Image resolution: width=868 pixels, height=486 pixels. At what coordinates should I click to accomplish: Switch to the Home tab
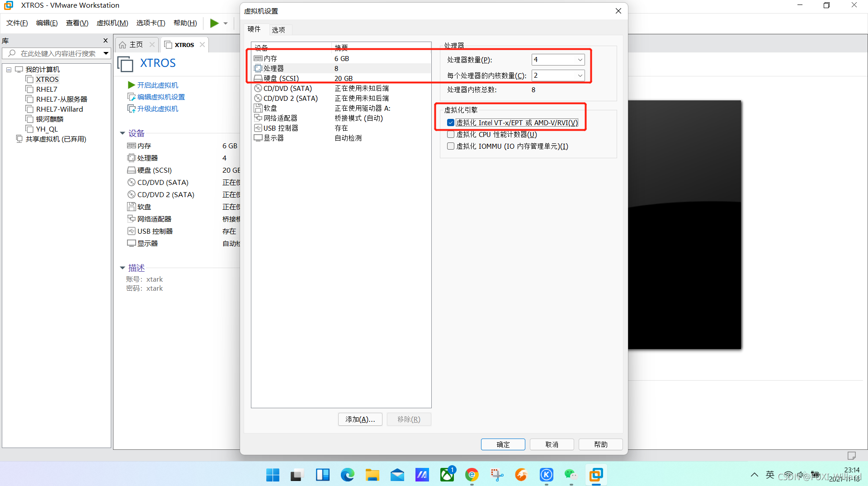pos(136,44)
